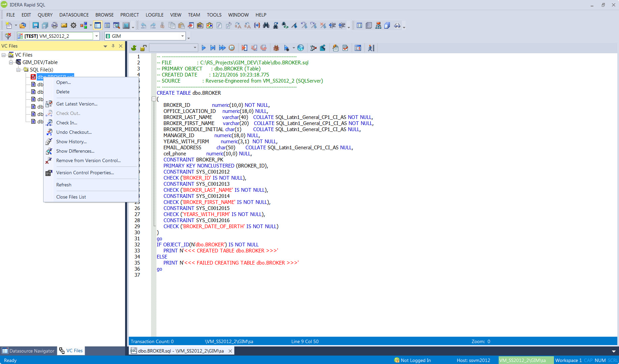Image resolution: width=619 pixels, height=364 pixels.
Task: Collapse the VC Files root node
Action: coord(4,55)
